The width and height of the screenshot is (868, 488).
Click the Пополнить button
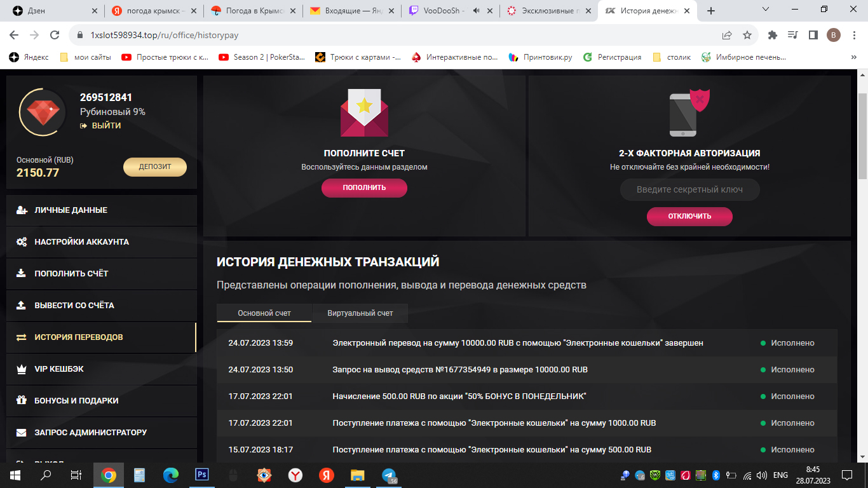click(x=364, y=188)
